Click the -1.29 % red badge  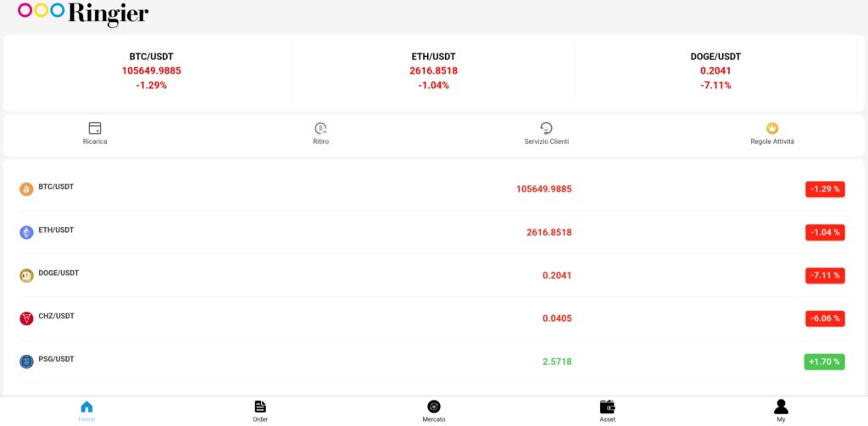tap(825, 189)
